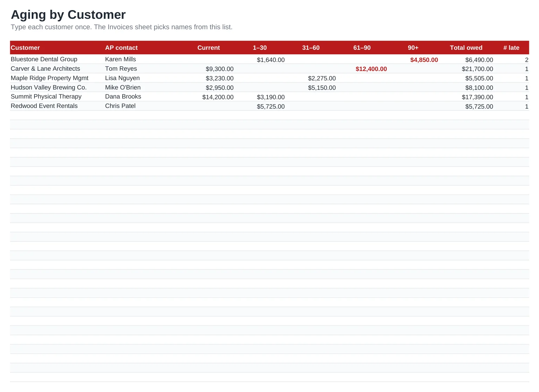The width and height of the screenshot is (539, 392).
Task: Select the $21,700.00 total owed
Action: (x=477, y=69)
